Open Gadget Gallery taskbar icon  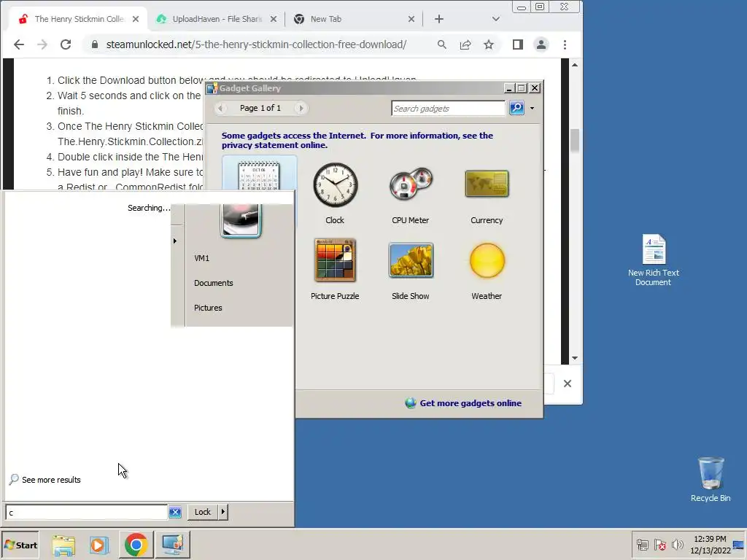(172, 544)
